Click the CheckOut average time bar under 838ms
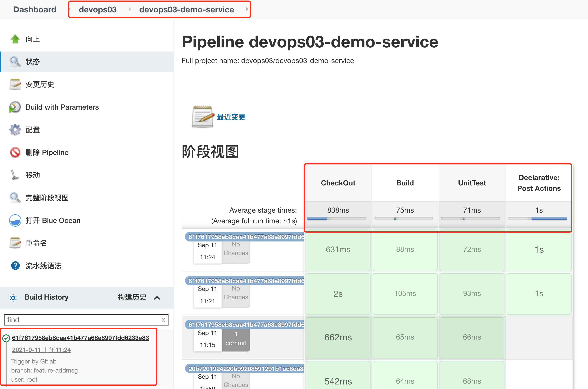Screen dimensions: 588x389 tap(337, 219)
